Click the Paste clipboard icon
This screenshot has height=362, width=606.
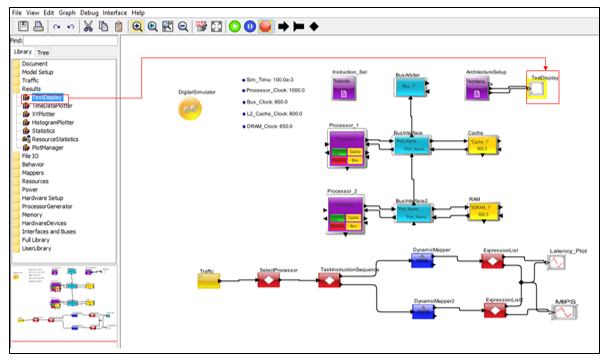[x=119, y=26]
